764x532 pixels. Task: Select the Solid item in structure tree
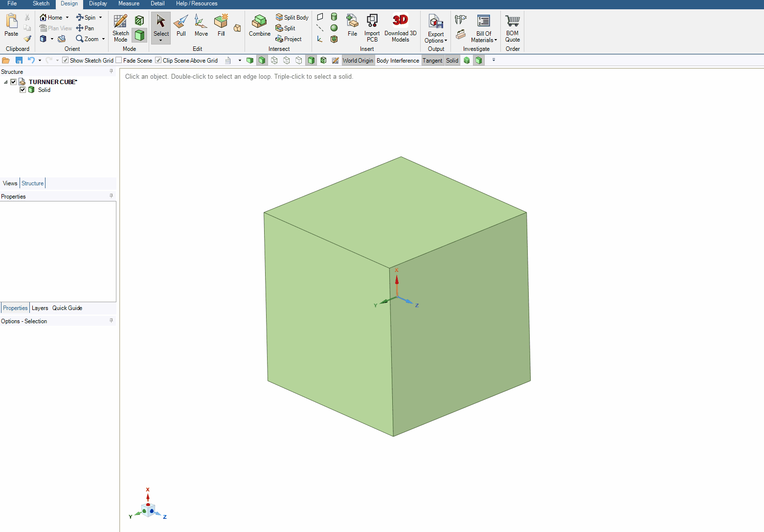(44, 89)
